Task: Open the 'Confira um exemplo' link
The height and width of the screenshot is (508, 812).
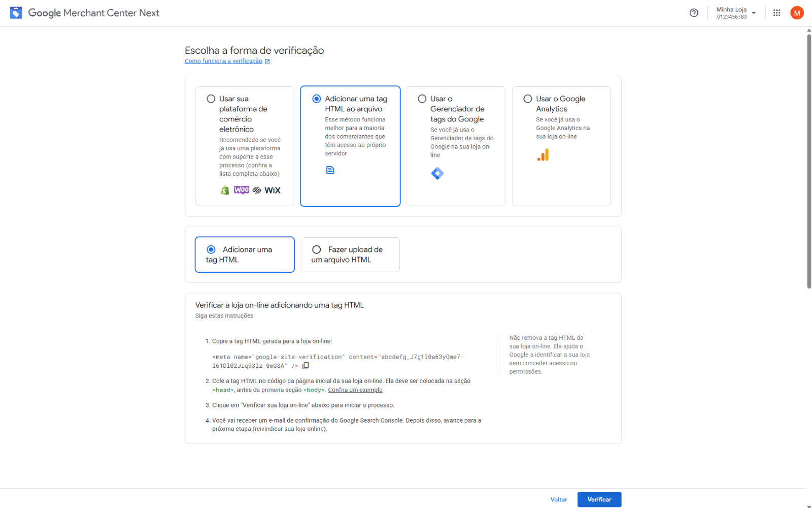Action: click(355, 390)
